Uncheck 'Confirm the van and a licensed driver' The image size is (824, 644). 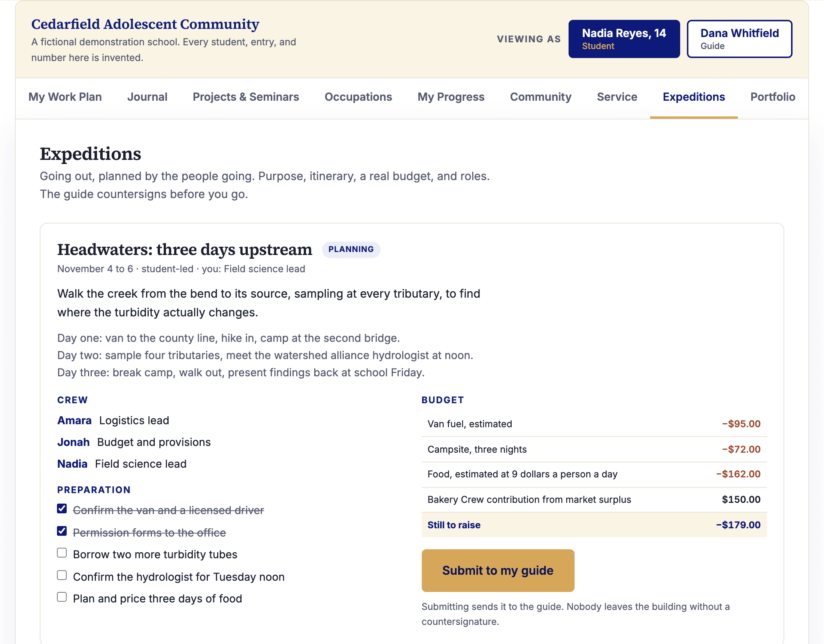click(62, 509)
